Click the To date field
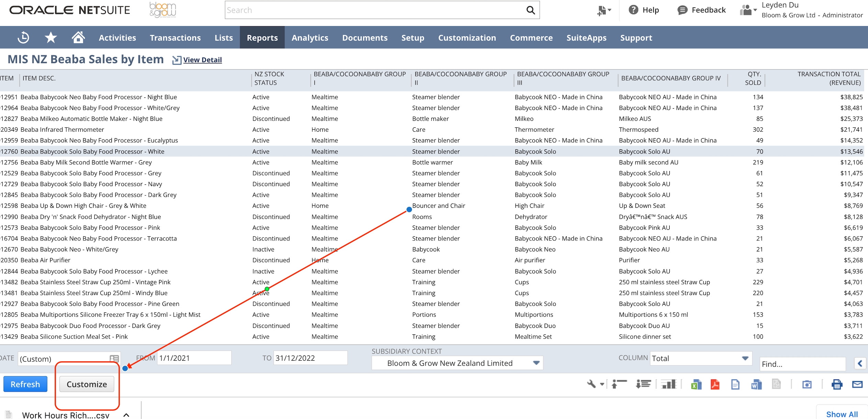 [310, 358]
